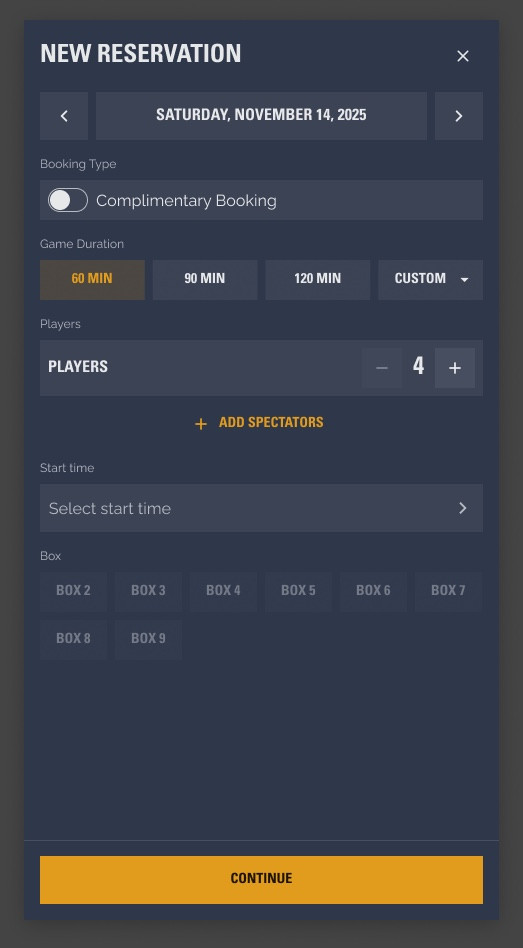Go to previous day arrow
Viewport: 523px width, 948px height.
(x=64, y=116)
